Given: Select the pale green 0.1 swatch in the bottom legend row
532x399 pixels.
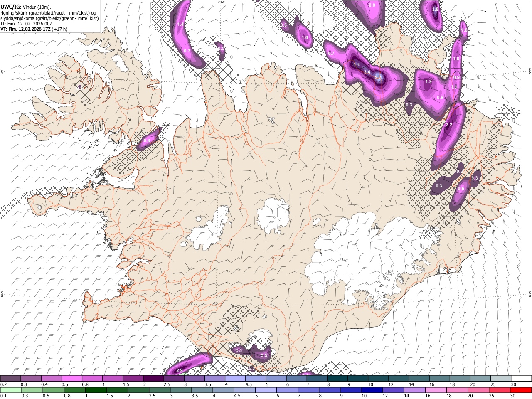Looking at the screenshot, I should [10, 390].
